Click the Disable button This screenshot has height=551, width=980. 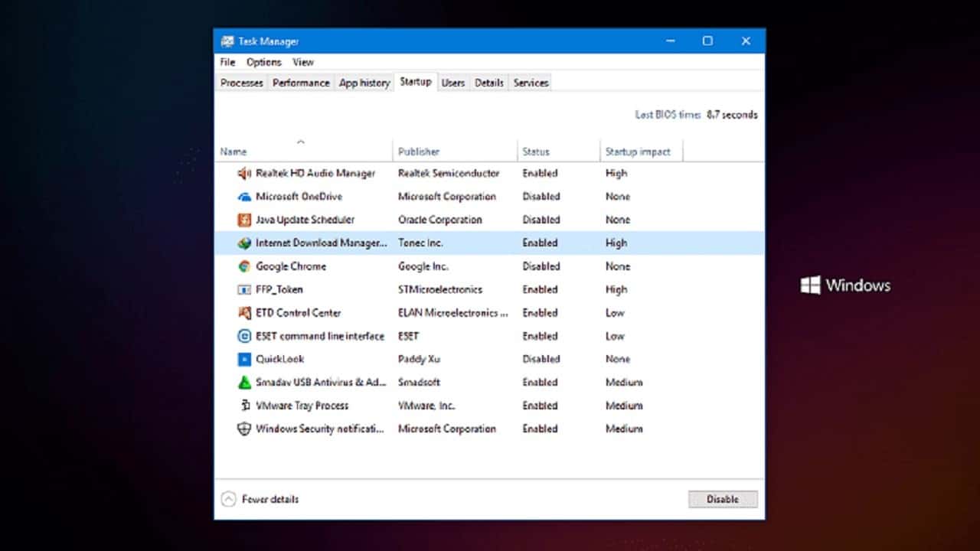point(723,499)
